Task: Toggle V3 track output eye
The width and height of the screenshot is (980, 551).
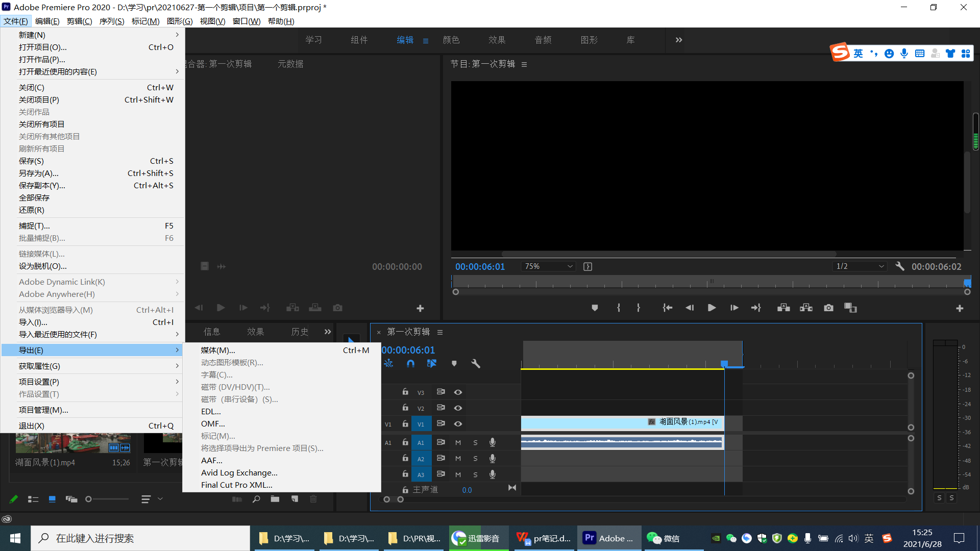Action: pyautogui.click(x=458, y=392)
